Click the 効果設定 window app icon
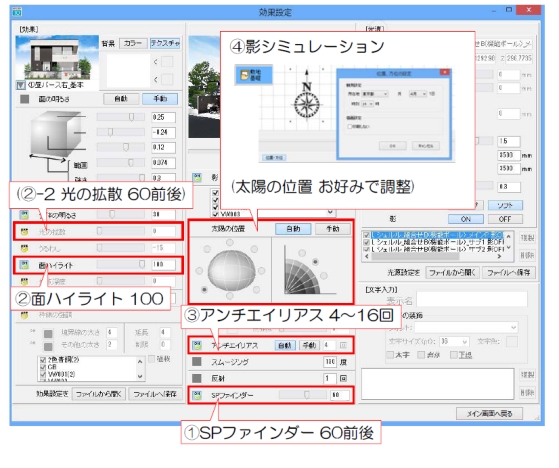Screen dimensions: 559x468 click(x=17, y=11)
